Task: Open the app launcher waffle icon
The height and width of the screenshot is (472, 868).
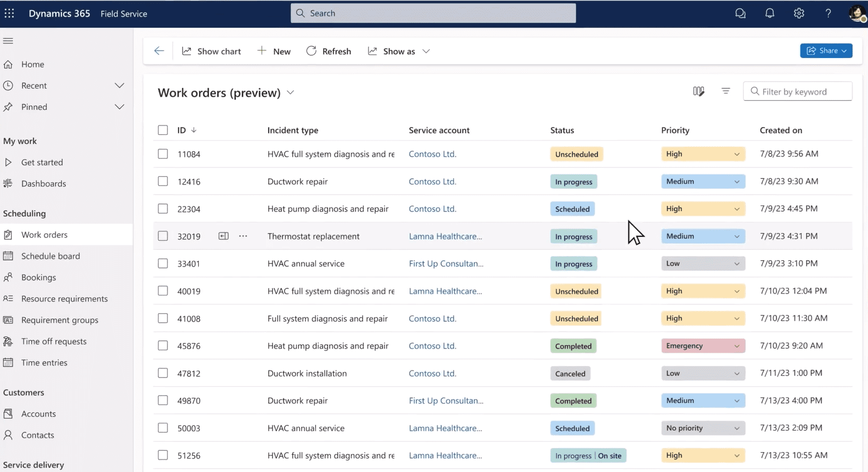Action: 9,13
